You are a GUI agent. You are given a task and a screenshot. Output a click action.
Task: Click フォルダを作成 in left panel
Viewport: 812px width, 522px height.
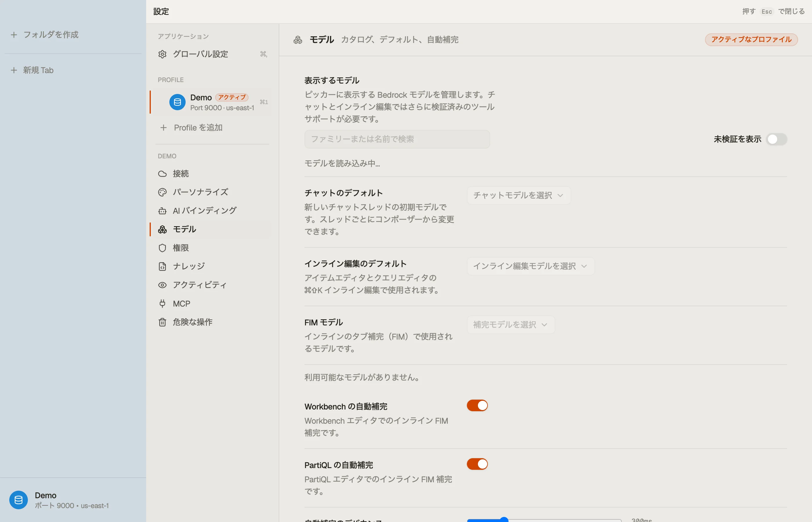pos(44,35)
